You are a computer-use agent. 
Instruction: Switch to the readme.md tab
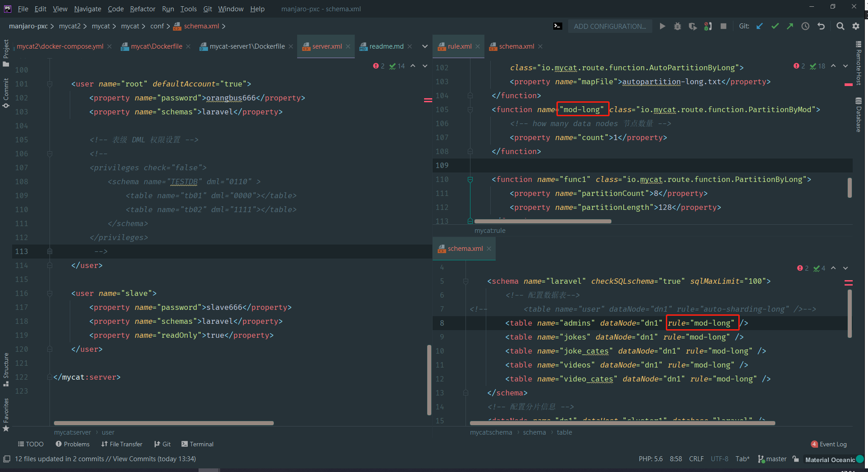386,46
